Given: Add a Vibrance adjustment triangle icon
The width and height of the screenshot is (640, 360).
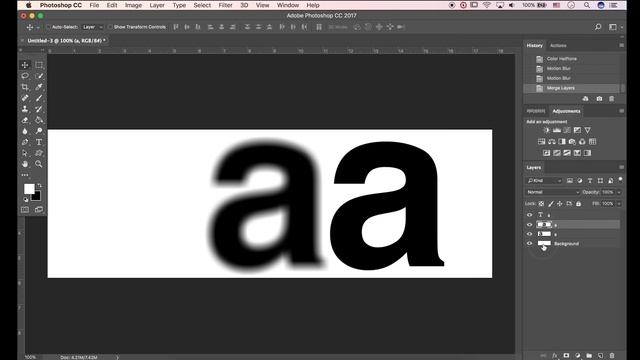Looking at the screenshot, I should click(x=587, y=130).
